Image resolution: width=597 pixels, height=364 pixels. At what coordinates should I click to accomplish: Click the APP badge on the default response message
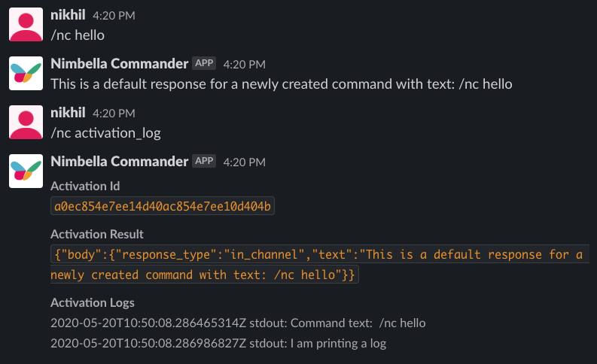204,64
